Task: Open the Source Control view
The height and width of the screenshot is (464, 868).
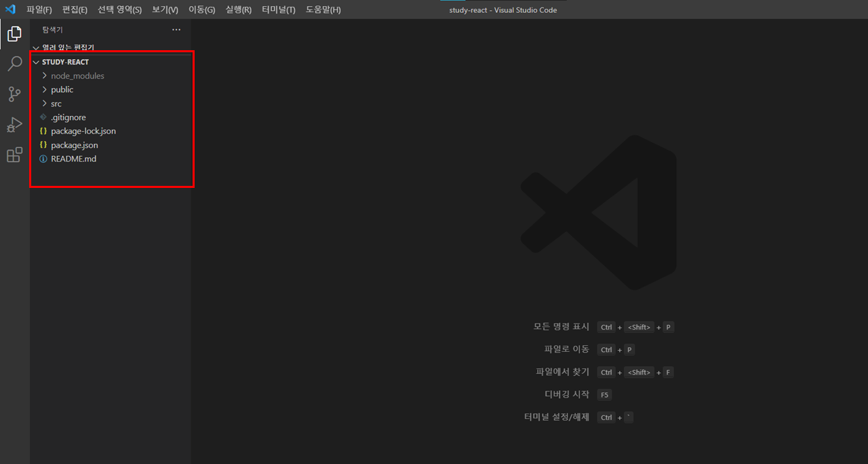Action: [14, 94]
